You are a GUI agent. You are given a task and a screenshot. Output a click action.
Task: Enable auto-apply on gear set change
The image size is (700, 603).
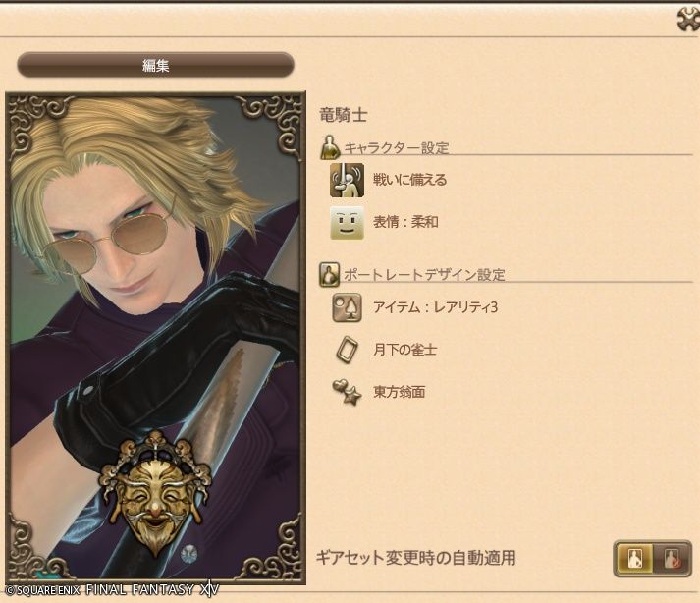click(633, 559)
